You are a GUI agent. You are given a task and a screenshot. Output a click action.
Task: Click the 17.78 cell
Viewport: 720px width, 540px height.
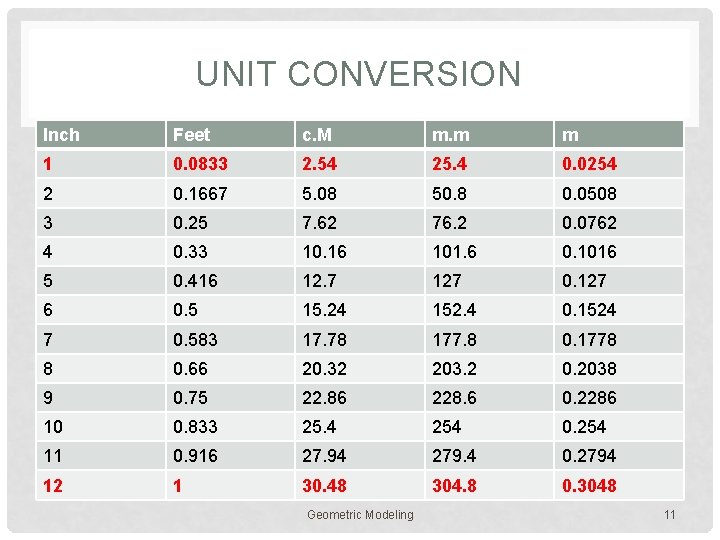click(324, 339)
